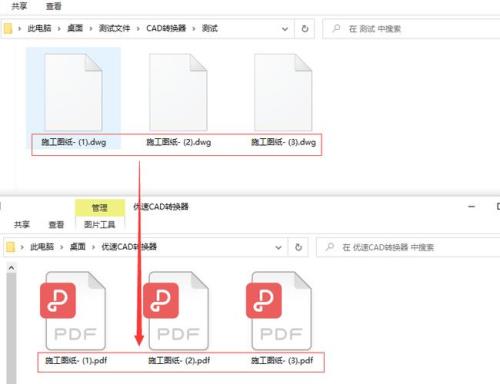Expand address history dropdown in 优速CAD转换器 window
500x384 pixels.
[x=278, y=247]
